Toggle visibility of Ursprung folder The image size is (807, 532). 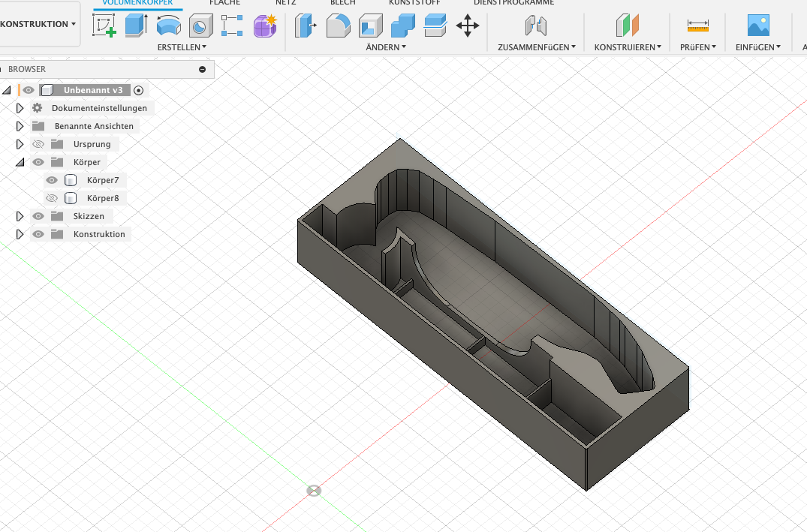(38, 144)
